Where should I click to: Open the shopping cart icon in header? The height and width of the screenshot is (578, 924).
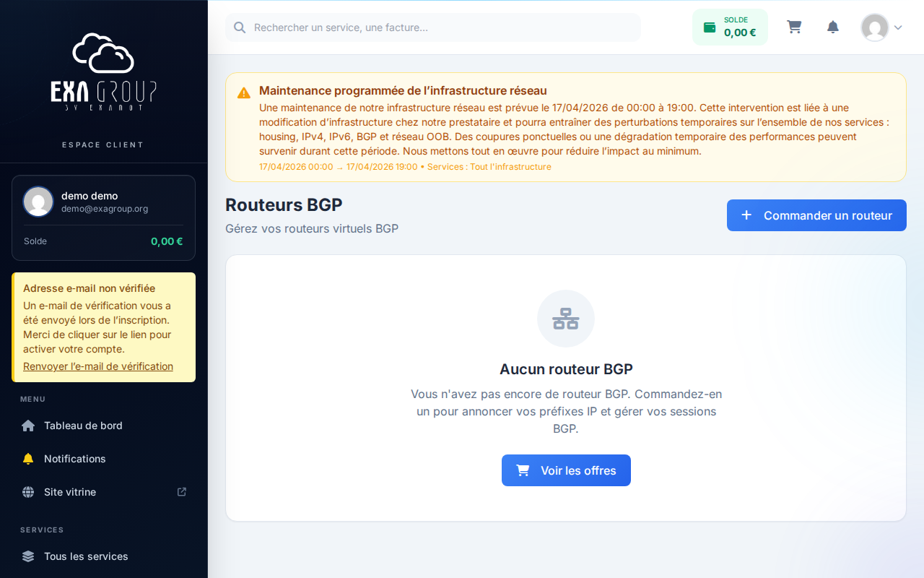click(794, 27)
